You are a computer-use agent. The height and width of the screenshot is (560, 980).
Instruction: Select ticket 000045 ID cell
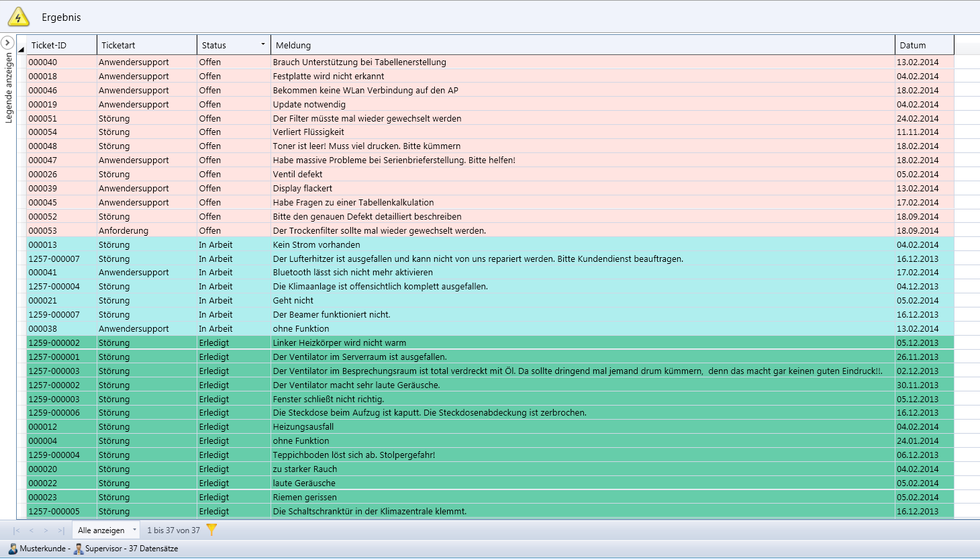62,202
